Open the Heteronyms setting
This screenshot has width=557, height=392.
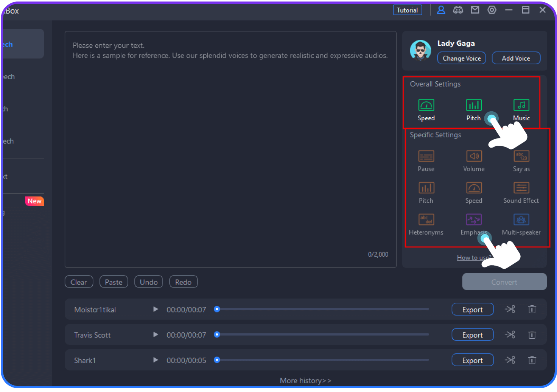coord(426,224)
